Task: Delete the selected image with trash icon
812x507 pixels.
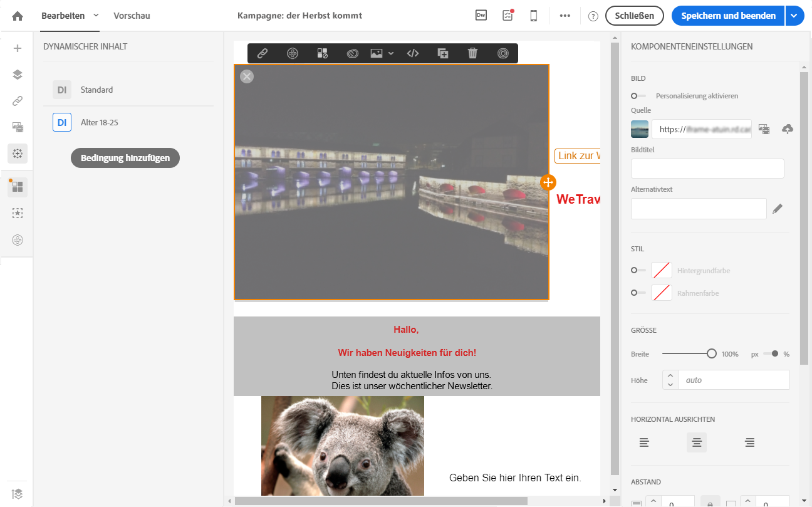Action: click(473, 53)
